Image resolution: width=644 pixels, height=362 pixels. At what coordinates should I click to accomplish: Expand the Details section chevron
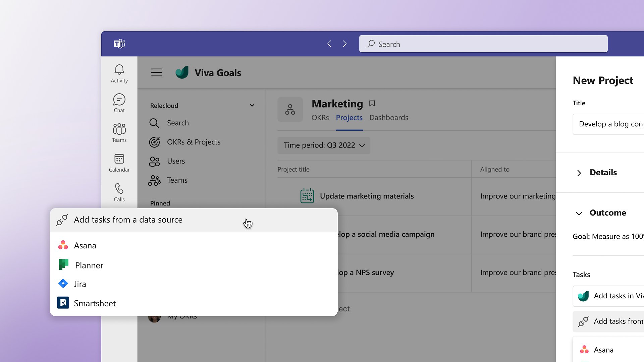(579, 172)
